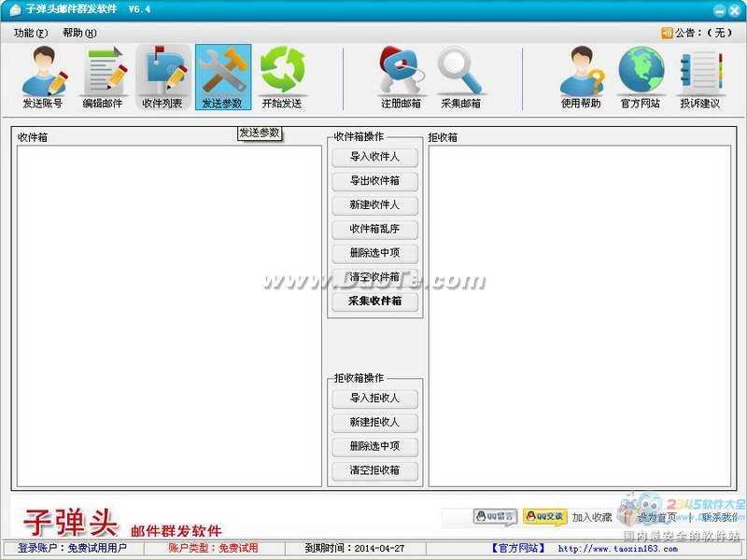
Task: Visit 官方网站 globe icon in toolbar
Action: (x=641, y=77)
